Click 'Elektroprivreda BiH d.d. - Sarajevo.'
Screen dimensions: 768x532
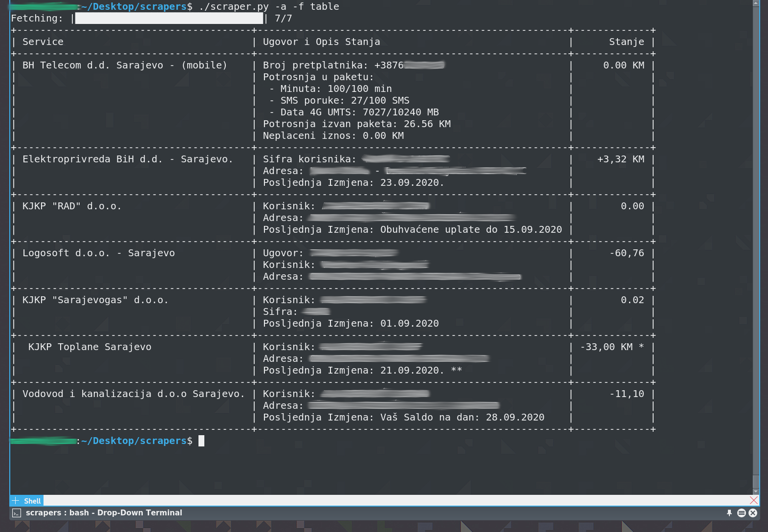tap(128, 159)
